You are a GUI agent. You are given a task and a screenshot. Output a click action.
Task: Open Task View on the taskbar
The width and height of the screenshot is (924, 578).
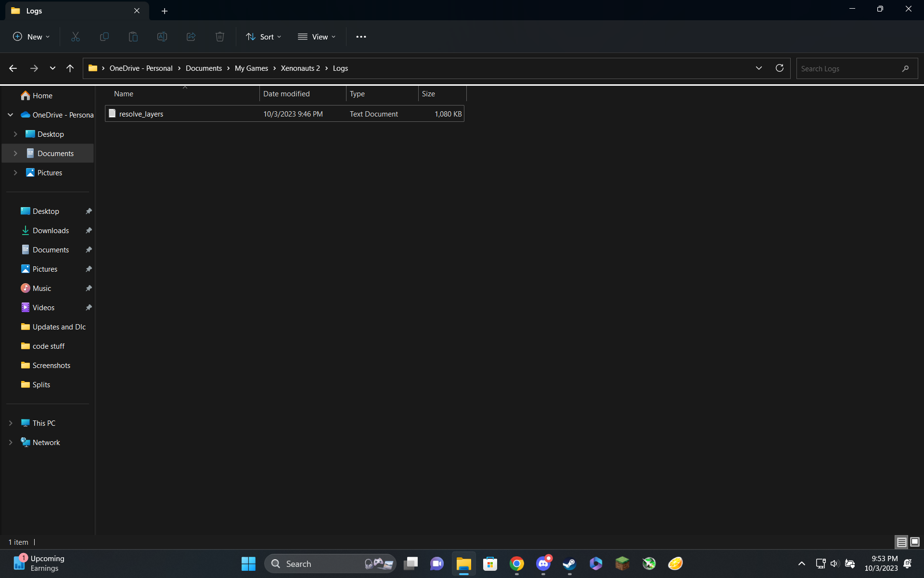tap(411, 564)
